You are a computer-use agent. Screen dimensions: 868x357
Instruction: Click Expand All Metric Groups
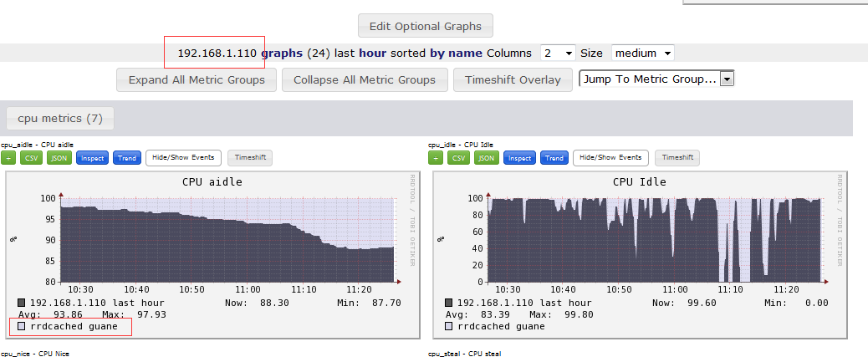click(197, 80)
